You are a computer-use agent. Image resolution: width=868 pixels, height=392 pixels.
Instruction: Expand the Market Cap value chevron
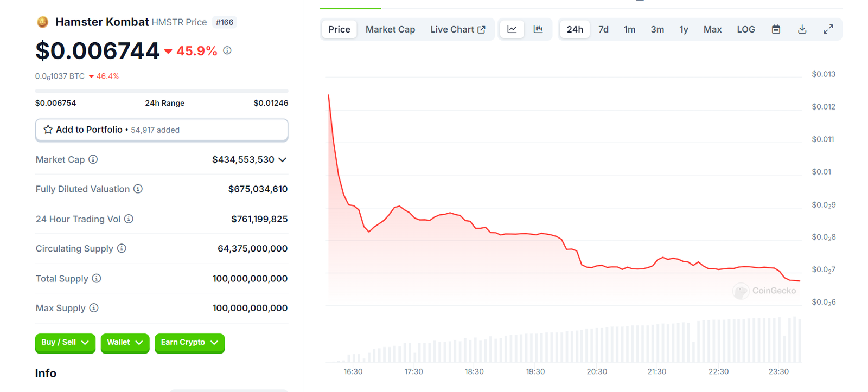pos(283,160)
